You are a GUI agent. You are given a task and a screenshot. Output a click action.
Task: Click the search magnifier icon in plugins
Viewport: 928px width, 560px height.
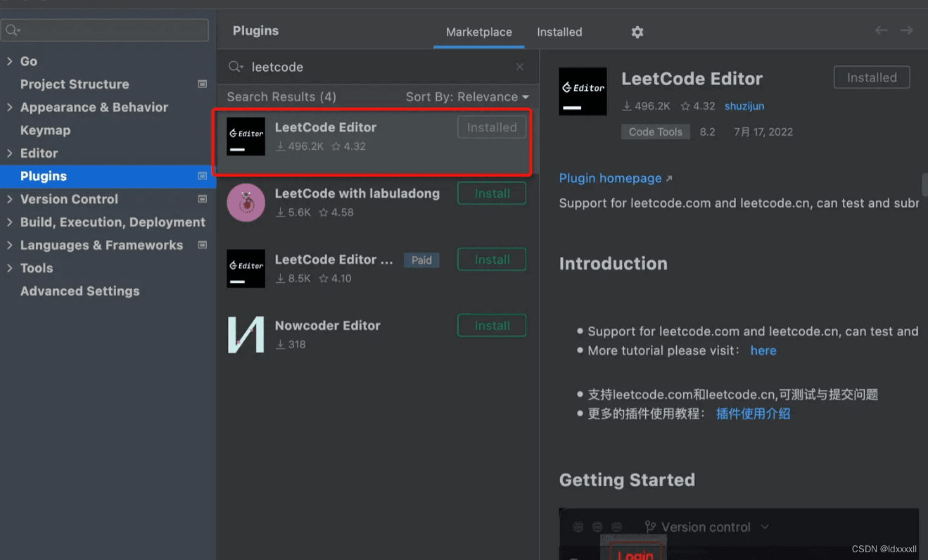click(x=236, y=67)
